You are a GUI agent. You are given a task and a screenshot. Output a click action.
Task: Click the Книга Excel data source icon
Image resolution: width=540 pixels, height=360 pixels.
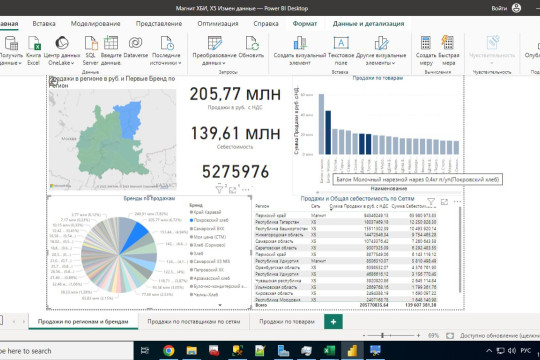coord(34,44)
